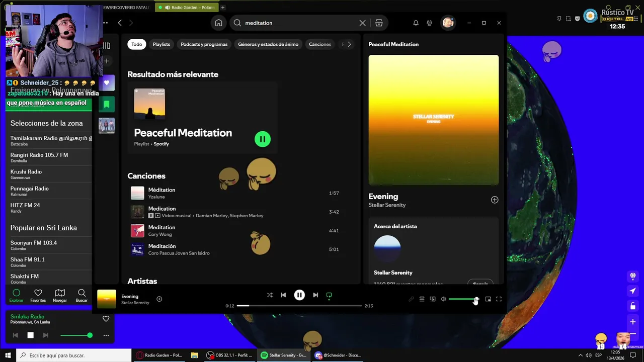Open Buscar tab in Radio Garden
This screenshot has width=644, height=362.
(x=82, y=296)
